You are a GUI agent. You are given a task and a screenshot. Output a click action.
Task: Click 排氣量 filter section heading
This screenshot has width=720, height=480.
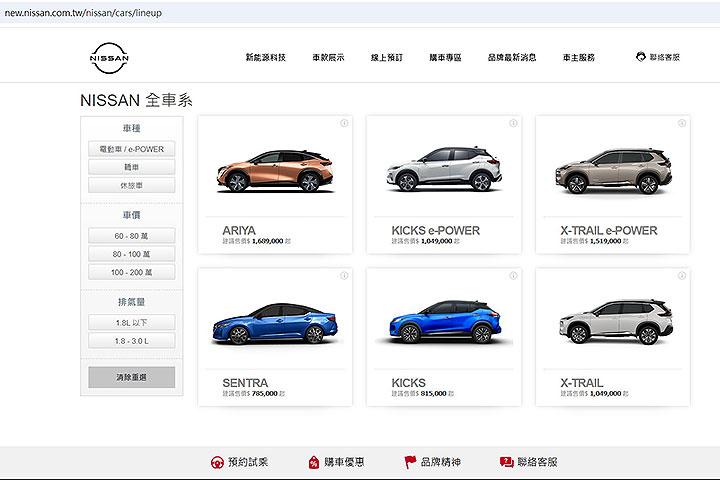pyautogui.click(x=131, y=302)
